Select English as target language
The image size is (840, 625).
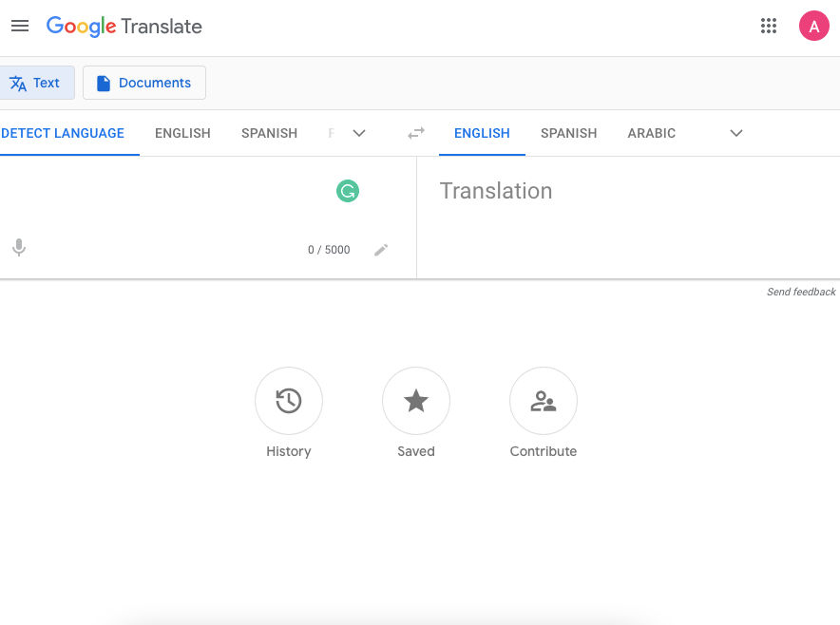tap(482, 133)
